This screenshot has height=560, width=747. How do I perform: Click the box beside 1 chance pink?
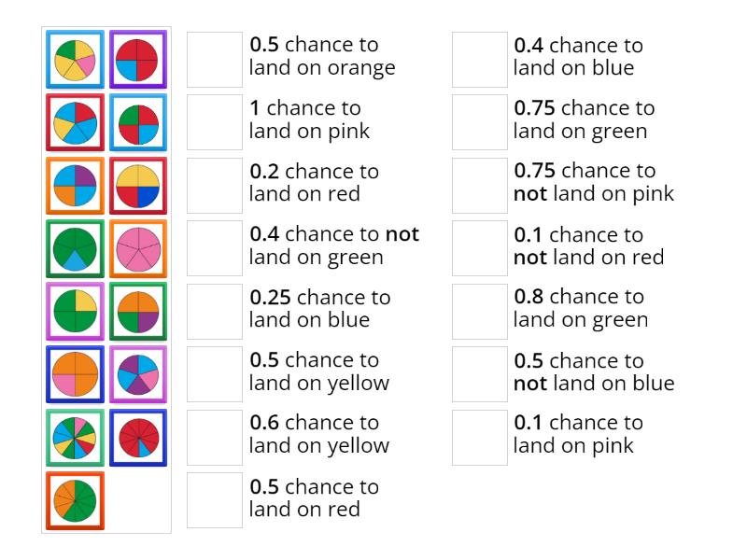215,122
